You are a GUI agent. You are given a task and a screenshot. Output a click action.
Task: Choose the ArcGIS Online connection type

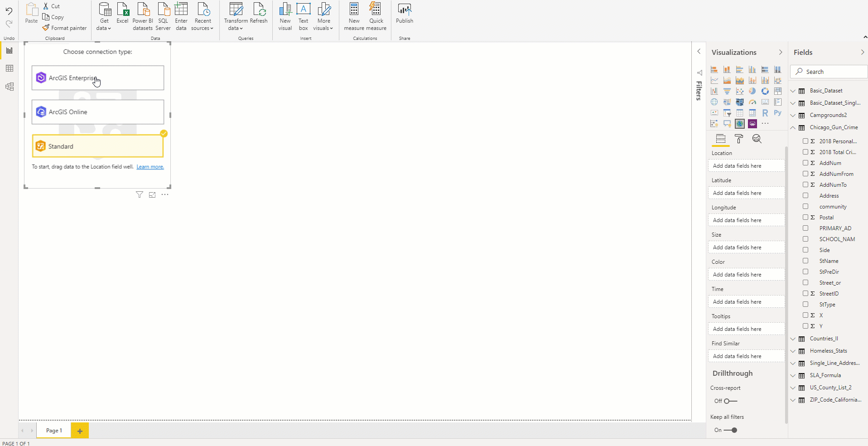coord(98,112)
